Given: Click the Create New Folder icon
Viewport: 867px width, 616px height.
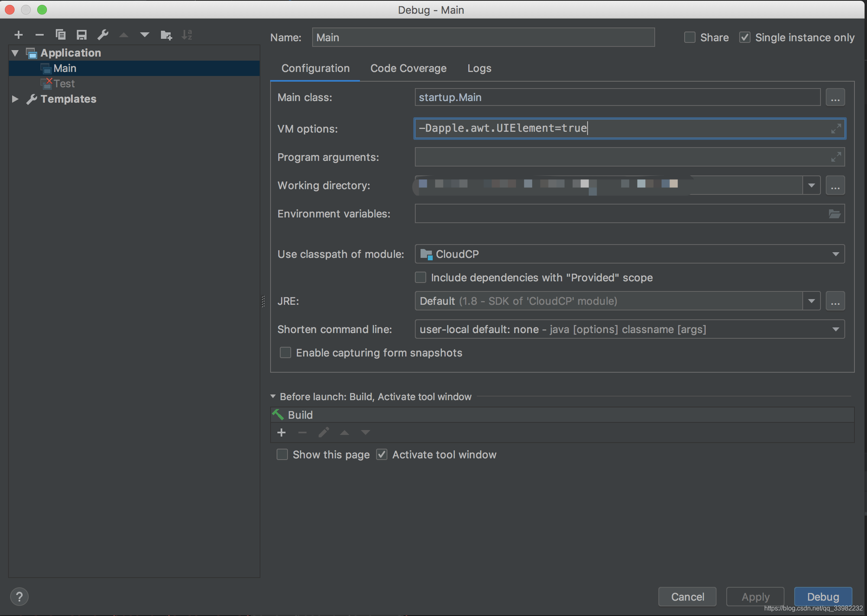Looking at the screenshot, I should pos(166,35).
